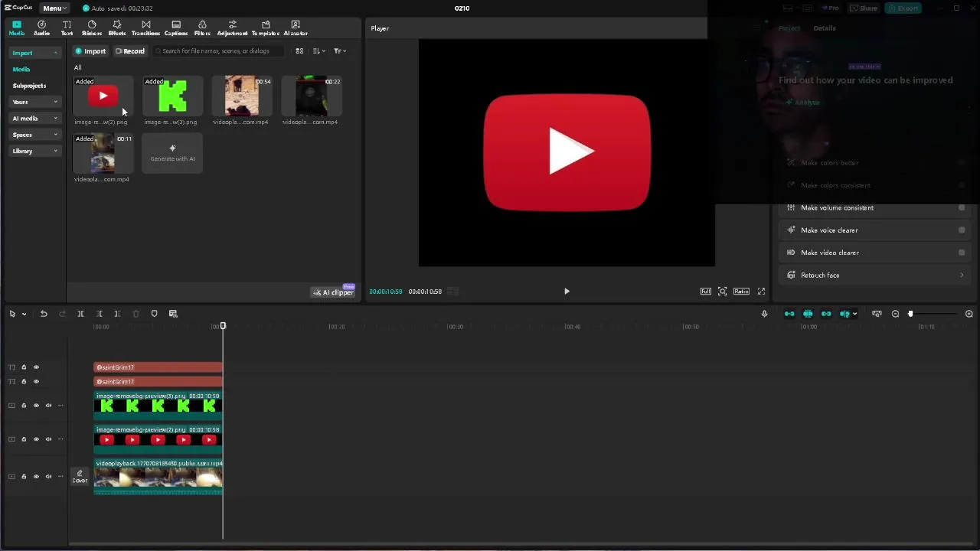Click the delete right trim tool
The width and height of the screenshot is (980, 551).
(x=117, y=314)
